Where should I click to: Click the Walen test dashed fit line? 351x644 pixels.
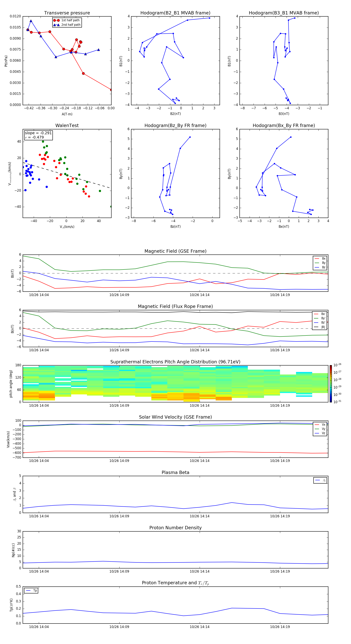pyautogui.click(x=66, y=175)
